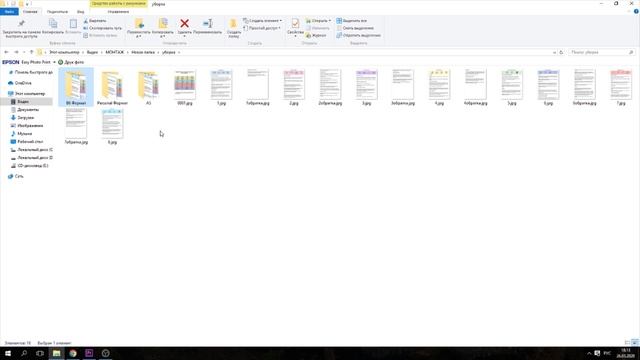Click the taskbar Search magnifier
Image resolution: width=640 pixels, height=360 pixels.
tap(24, 353)
